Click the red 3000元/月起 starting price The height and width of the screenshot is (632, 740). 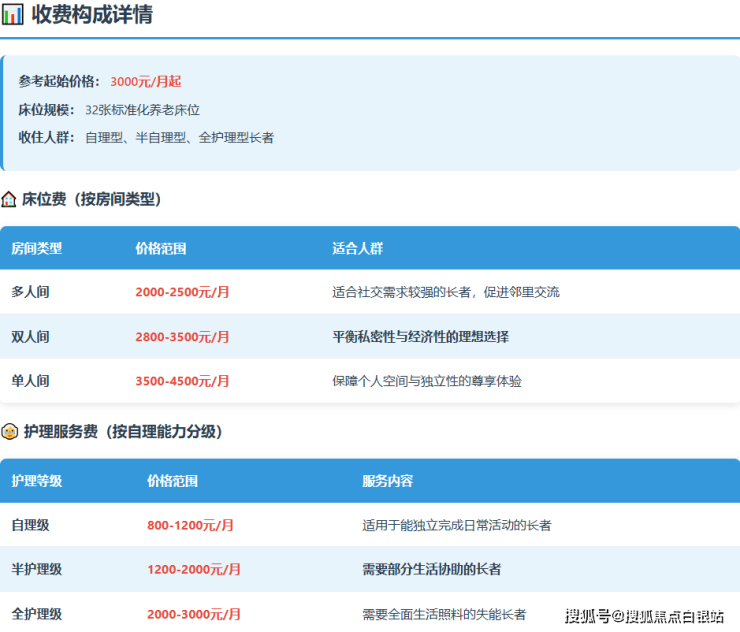point(145,81)
